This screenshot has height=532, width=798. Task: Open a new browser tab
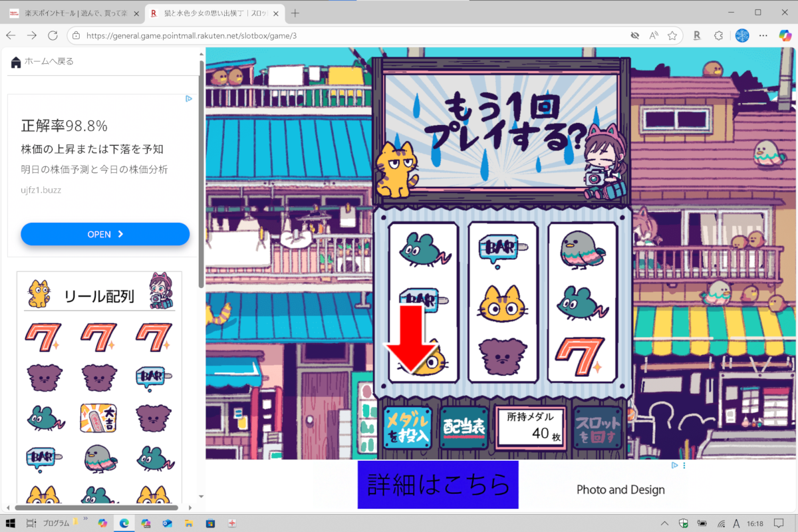click(295, 13)
